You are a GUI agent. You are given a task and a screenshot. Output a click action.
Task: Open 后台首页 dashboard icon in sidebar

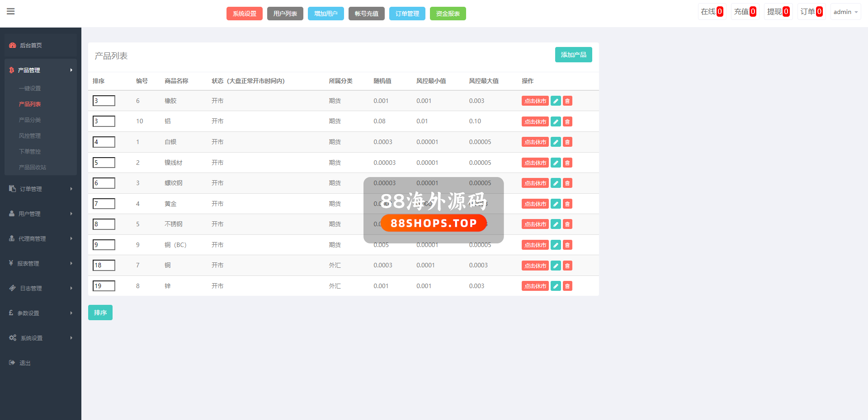coord(13,45)
